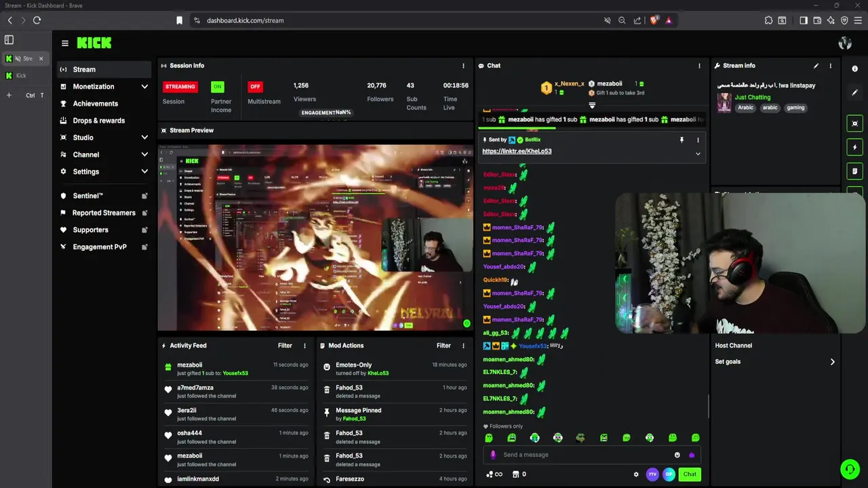This screenshot has height=488, width=868.
Task: Open the GIF picker button
Action: coord(669,474)
